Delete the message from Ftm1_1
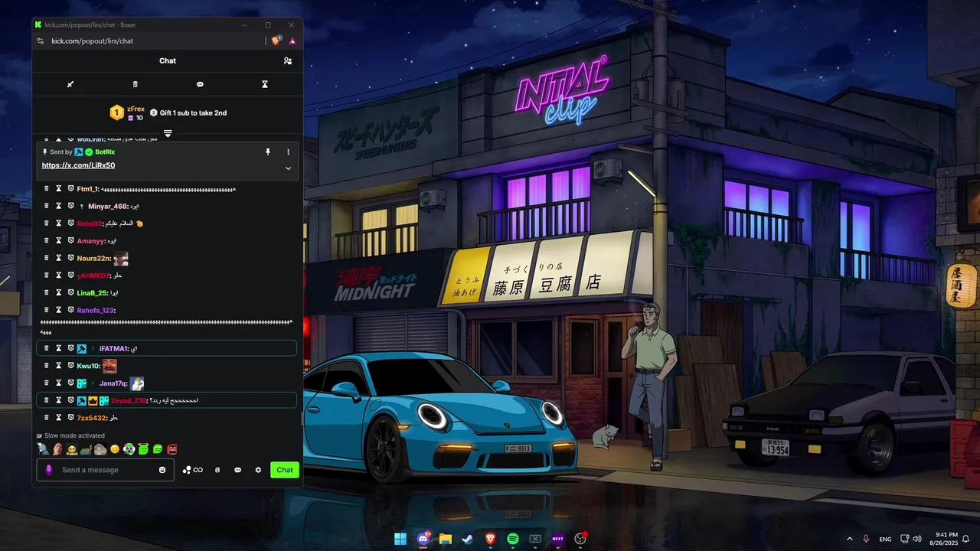980x551 pixels. point(46,189)
